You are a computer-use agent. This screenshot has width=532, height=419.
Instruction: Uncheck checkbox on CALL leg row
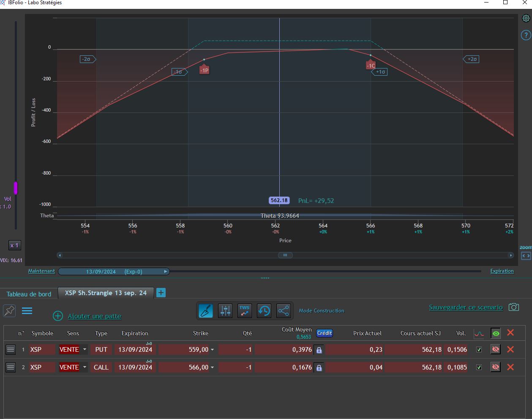click(x=479, y=367)
